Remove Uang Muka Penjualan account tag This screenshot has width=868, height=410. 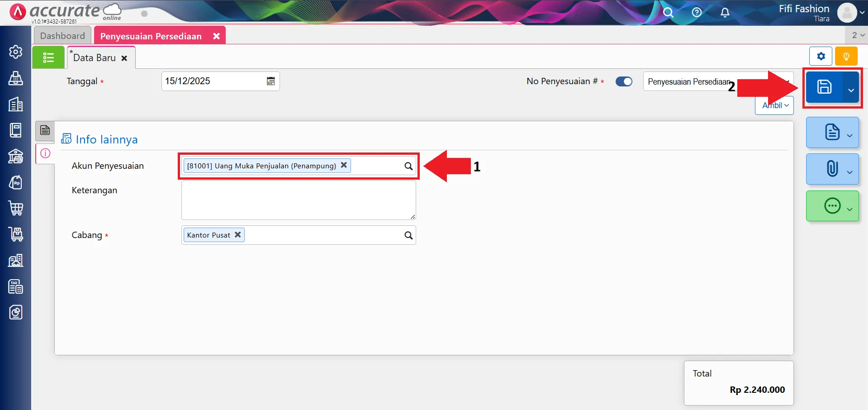pyautogui.click(x=344, y=165)
